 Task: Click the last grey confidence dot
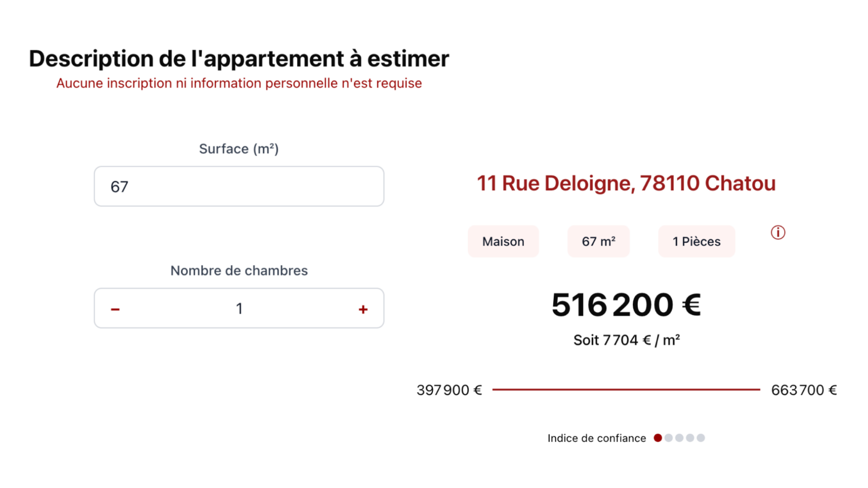click(x=701, y=438)
